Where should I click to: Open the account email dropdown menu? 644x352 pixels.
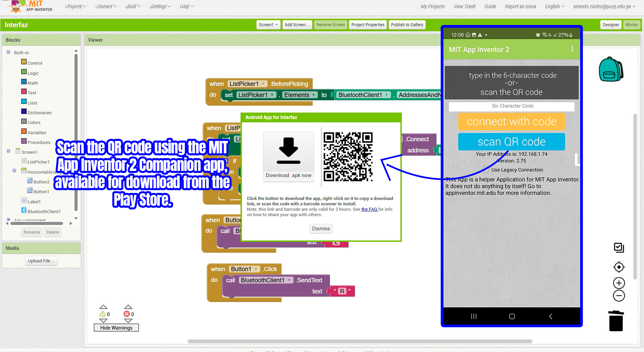[604, 6]
